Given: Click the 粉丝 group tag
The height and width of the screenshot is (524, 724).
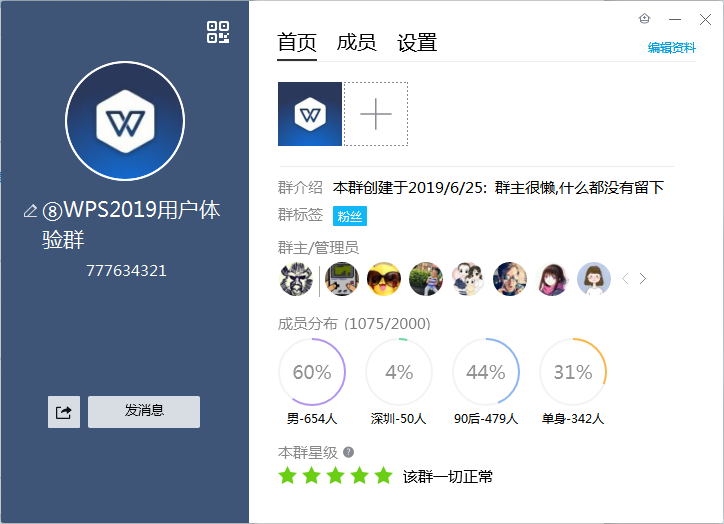Looking at the screenshot, I should click(x=350, y=216).
